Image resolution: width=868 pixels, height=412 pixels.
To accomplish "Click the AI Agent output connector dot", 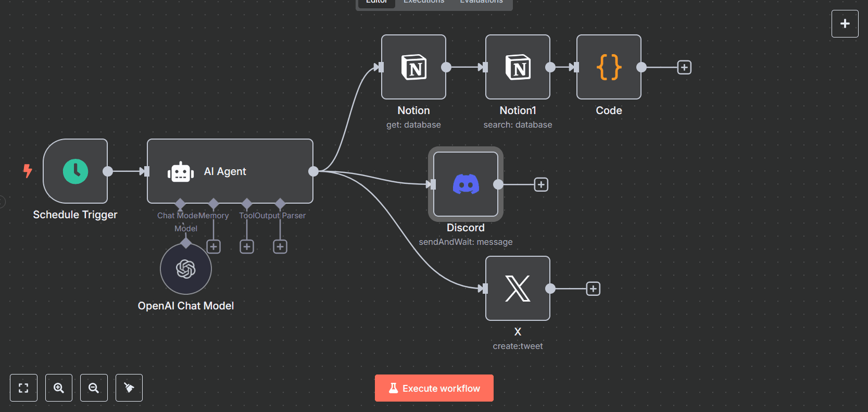I will tap(313, 171).
